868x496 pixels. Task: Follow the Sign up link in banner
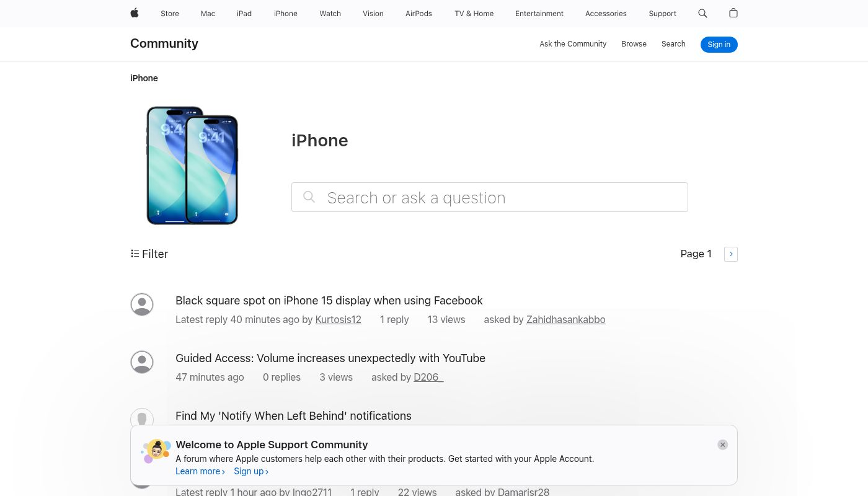coord(251,471)
